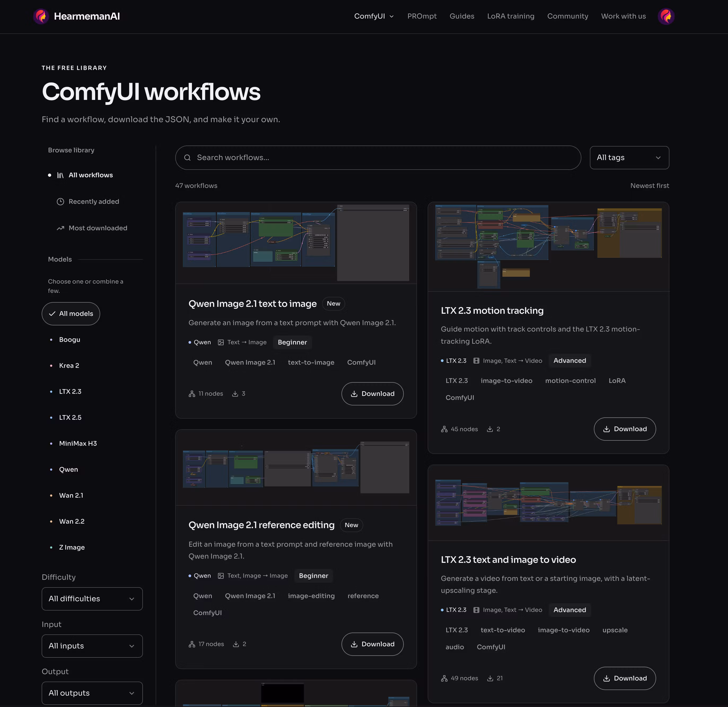Open the user avatar in the header
Image resolution: width=728 pixels, height=707 pixels.
coord(666,16)
